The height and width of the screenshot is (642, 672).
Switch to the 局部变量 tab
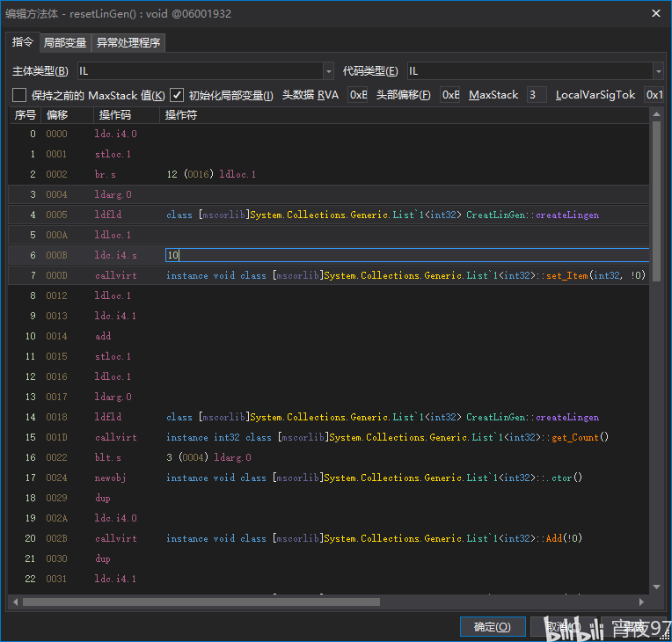click(x=65, y=43)
